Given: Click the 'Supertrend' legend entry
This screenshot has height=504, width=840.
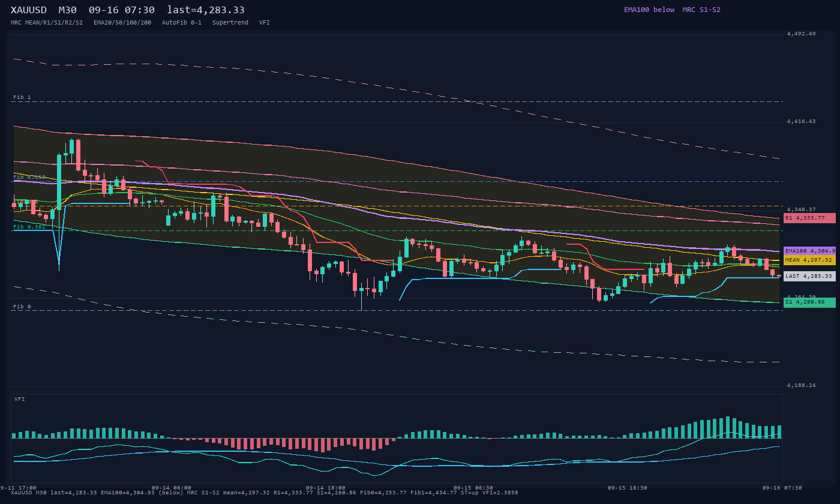Looking at the screenshot, I should [230, 23].
